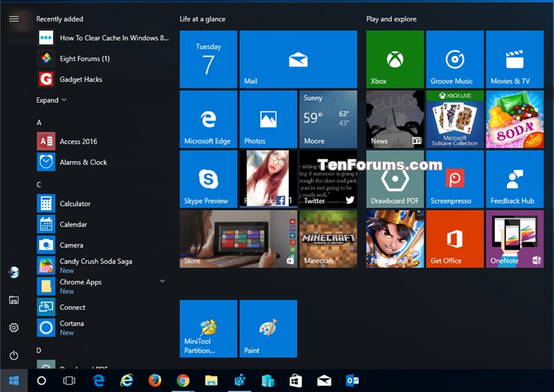Launch the Candy Crush Soda tile
This screenshot has height=392, width=554.
[515, 119]
